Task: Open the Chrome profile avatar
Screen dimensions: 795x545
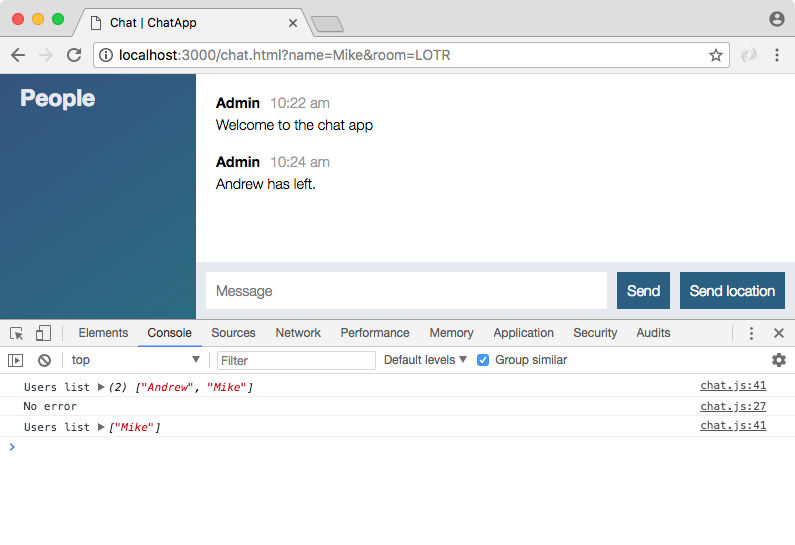Action: coord(777,19)
